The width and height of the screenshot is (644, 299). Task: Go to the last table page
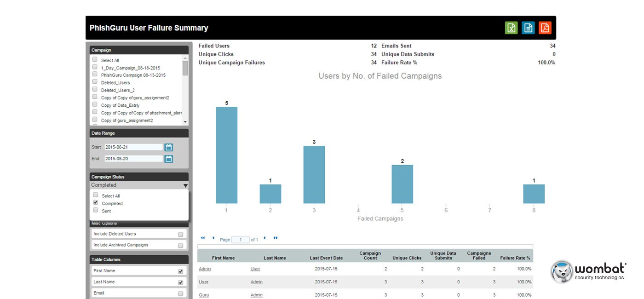[x=276, y=238]
